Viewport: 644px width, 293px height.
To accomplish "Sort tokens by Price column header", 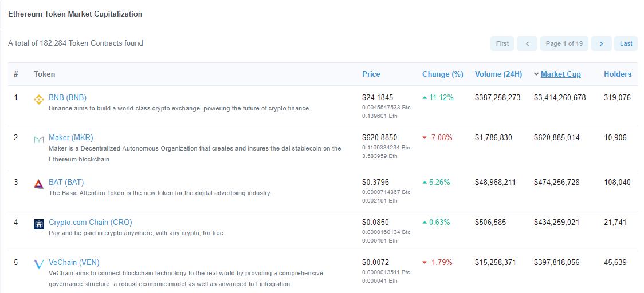I will (x=371, y=74).
